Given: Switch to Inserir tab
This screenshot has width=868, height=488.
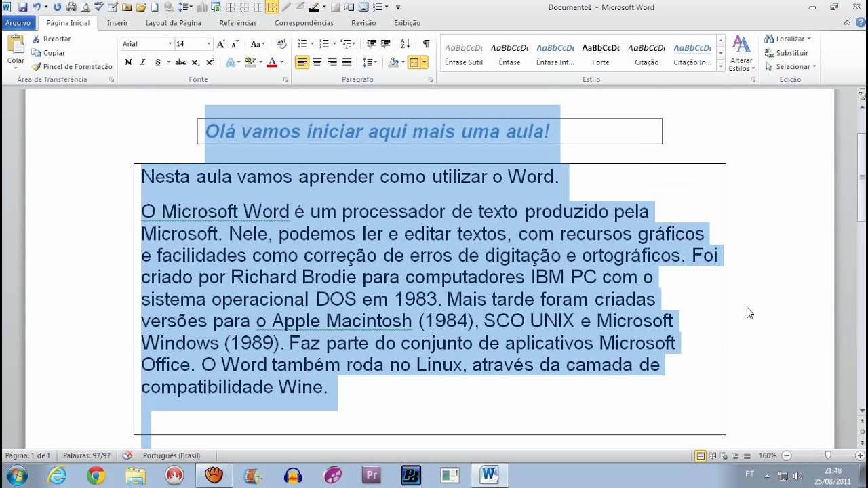Looking at the screenshot, I should click(x=117, y=23).
